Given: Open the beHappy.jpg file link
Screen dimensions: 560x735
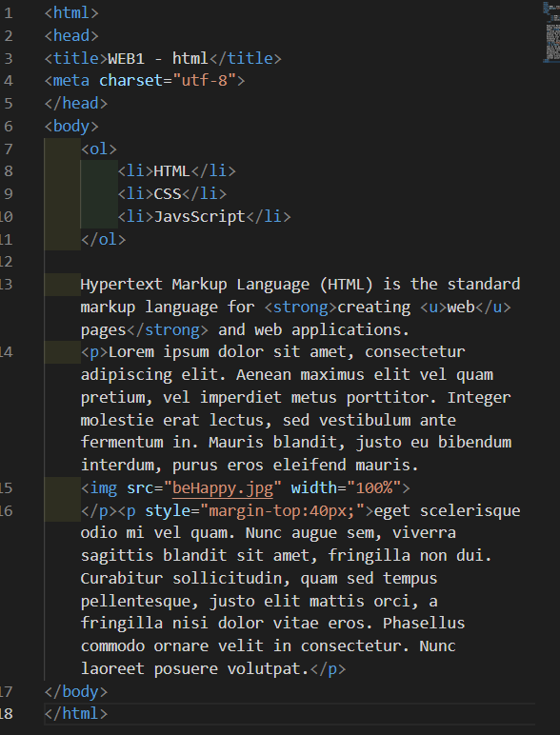Looking at the screenshot, I should [x=223, y=488].
